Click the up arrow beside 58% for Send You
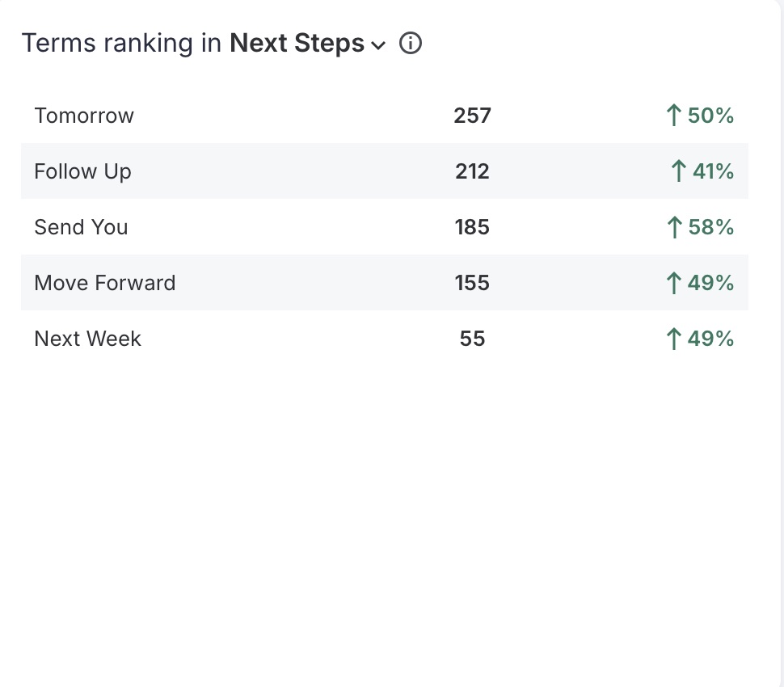This screenshot has width=784, height=687. [x=674, y=227]
